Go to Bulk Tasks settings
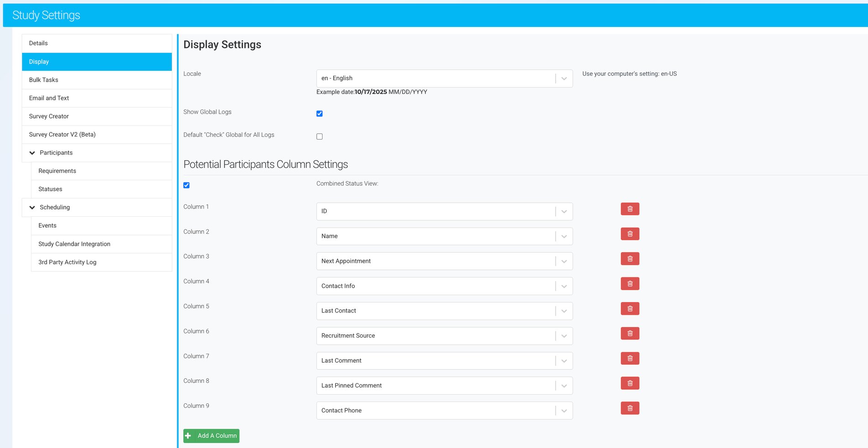 pos(97,80)
